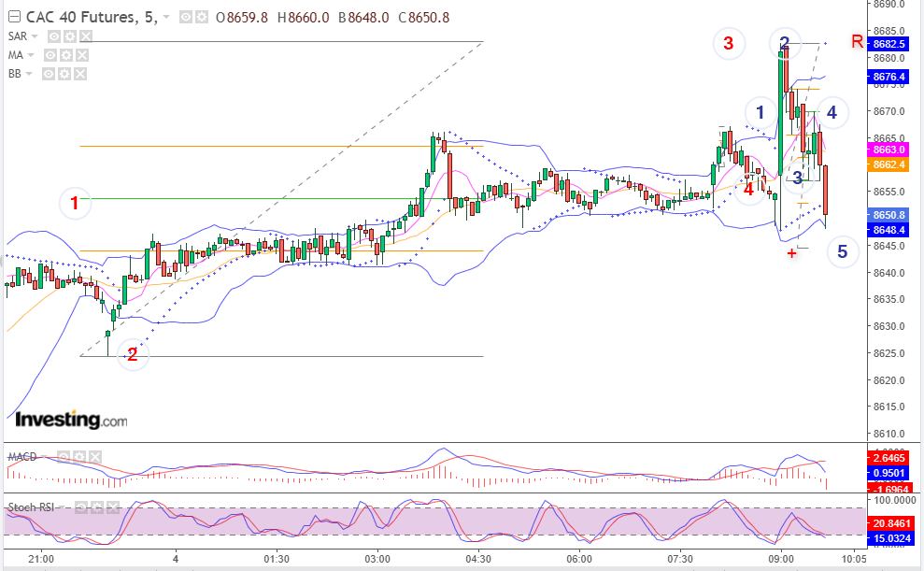Click the blue 0.9501 MACD value label

coord(889,473)
